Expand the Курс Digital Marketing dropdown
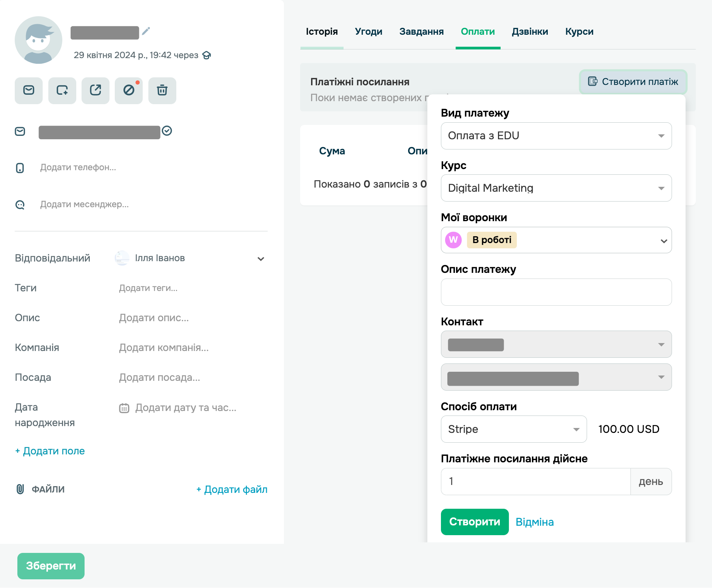This screenshot has width=712, height=588. pyautogui.click(x=556, y=188)
